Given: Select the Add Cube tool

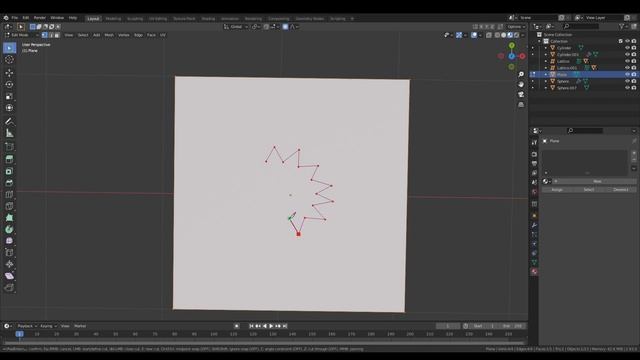Looking at the screenshot, I should (9, 146).
